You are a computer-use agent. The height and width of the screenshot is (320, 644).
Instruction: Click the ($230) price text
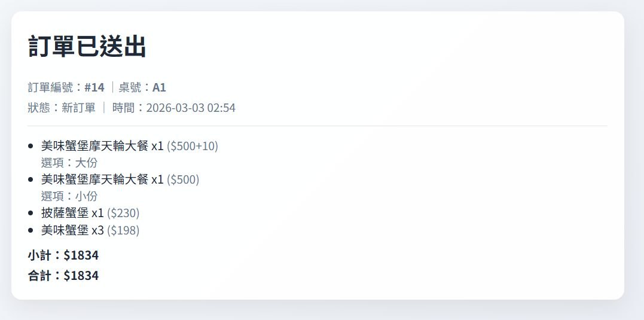coord(123,213)
